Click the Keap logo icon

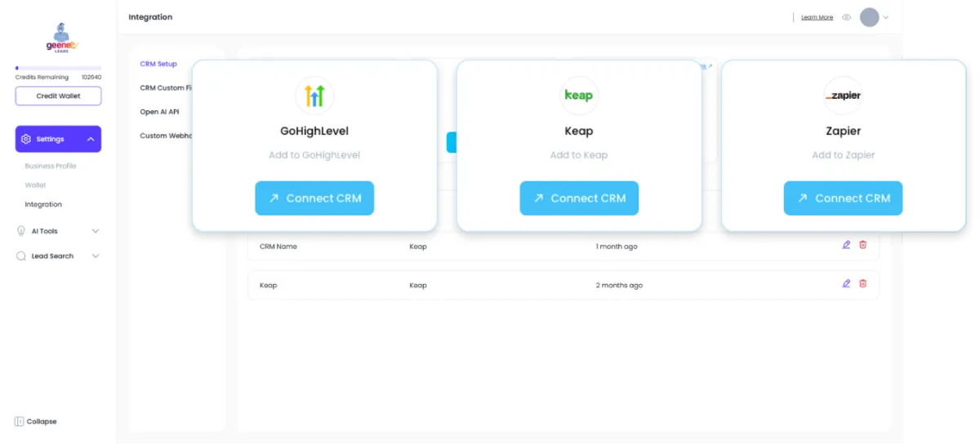[x=579, y=95]
